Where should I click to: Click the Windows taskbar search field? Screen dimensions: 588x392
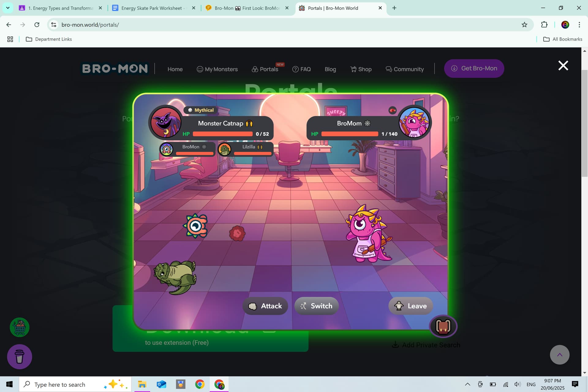point(60,384)
